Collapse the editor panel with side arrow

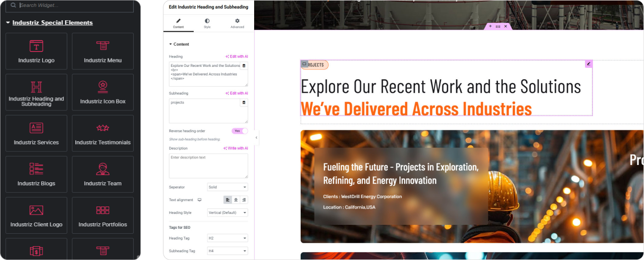tap(256, 138)
